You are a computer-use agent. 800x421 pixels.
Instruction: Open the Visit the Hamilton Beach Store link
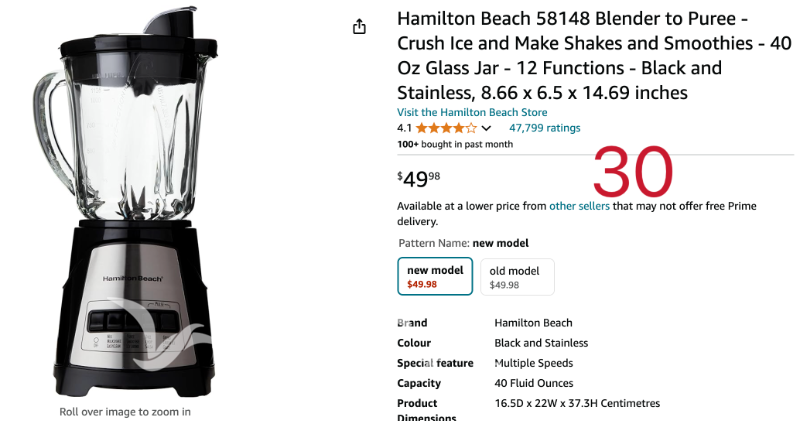(x=472, y=112)
